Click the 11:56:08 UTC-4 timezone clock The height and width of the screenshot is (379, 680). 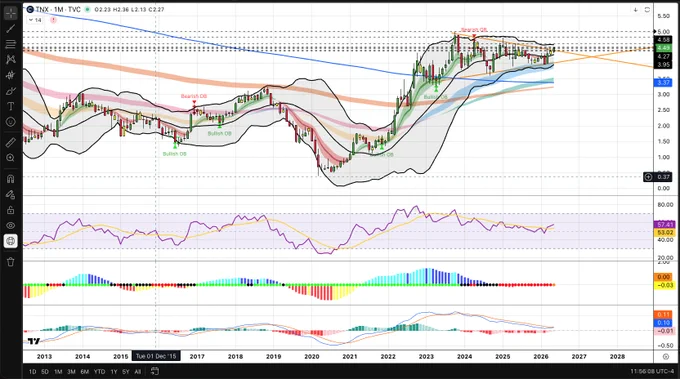[x=652, y=372]
